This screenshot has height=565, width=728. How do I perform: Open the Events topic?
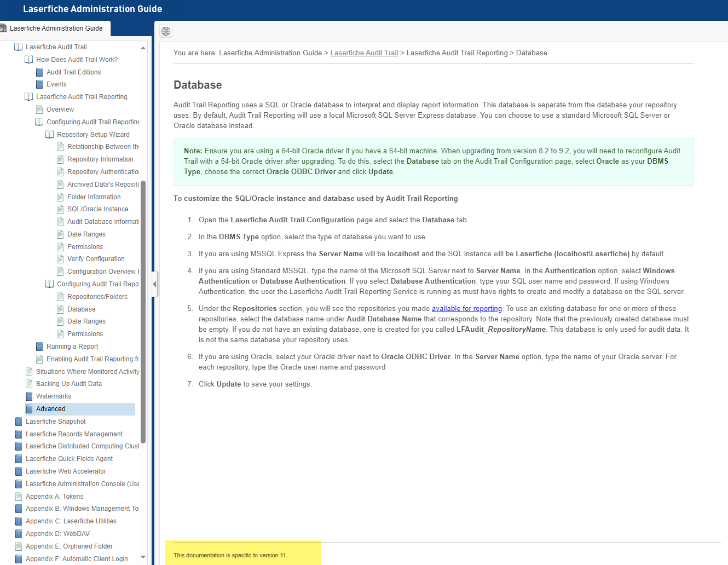pos(56,84)
